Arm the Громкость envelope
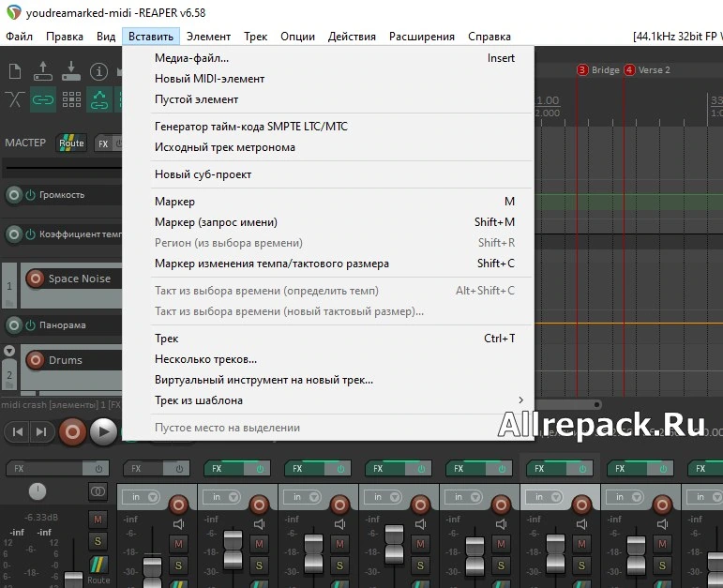The width and height of the screenshot is (723, 588). click(14, 195)
